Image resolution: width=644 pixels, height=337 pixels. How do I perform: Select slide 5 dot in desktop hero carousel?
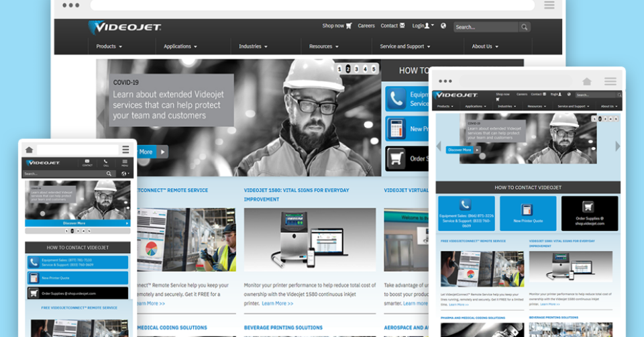(374, 69)
